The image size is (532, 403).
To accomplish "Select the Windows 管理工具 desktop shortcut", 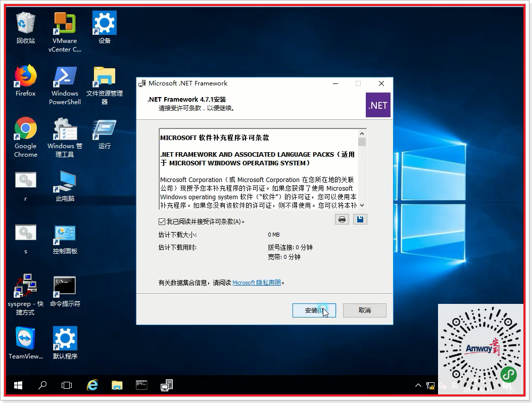I will tap(65, 138).
